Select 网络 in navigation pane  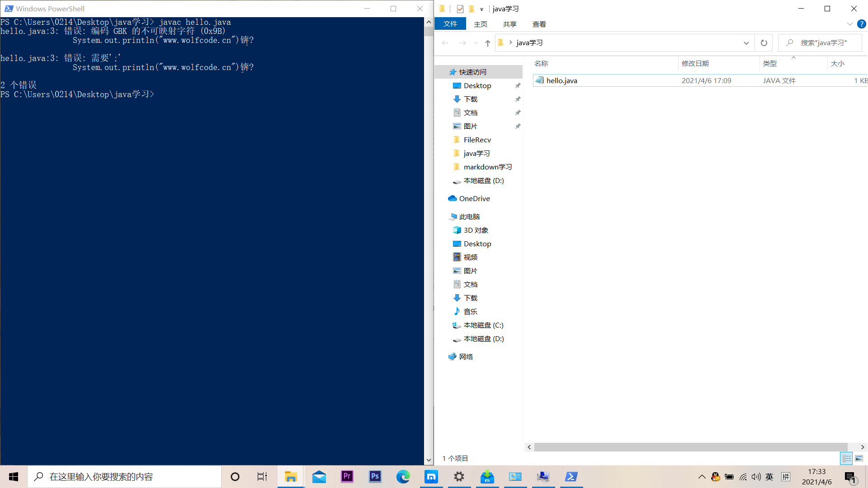pyautogui.click(x=466, y=357)
